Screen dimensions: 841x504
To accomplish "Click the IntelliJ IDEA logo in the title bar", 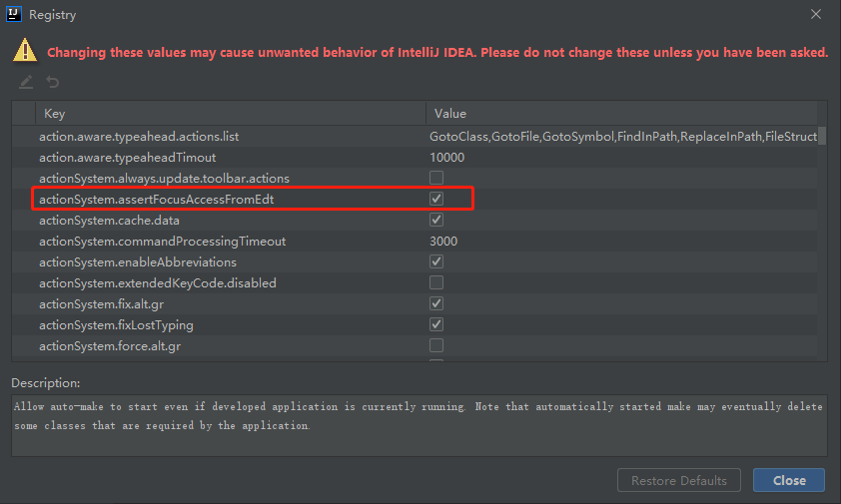I will pyautogui.click(x=14, y=15).
